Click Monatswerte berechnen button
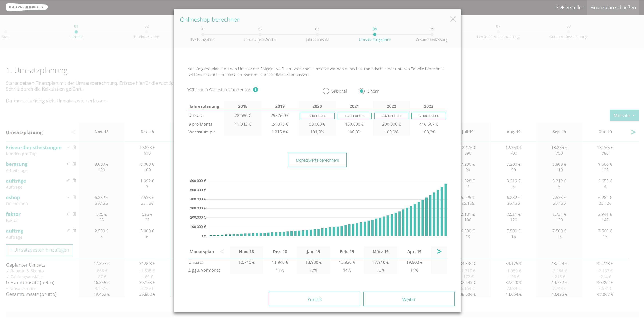644x324 pixels. point(317,160)
